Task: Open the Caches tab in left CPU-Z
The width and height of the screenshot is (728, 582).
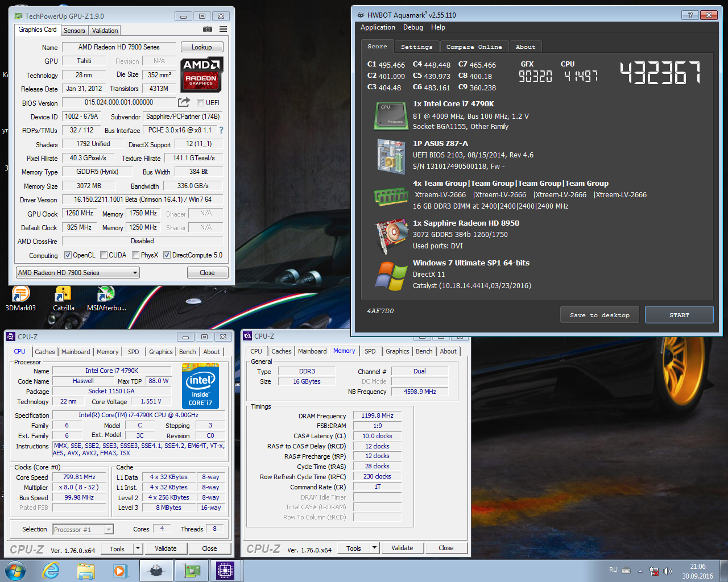Action: point(45,352)
